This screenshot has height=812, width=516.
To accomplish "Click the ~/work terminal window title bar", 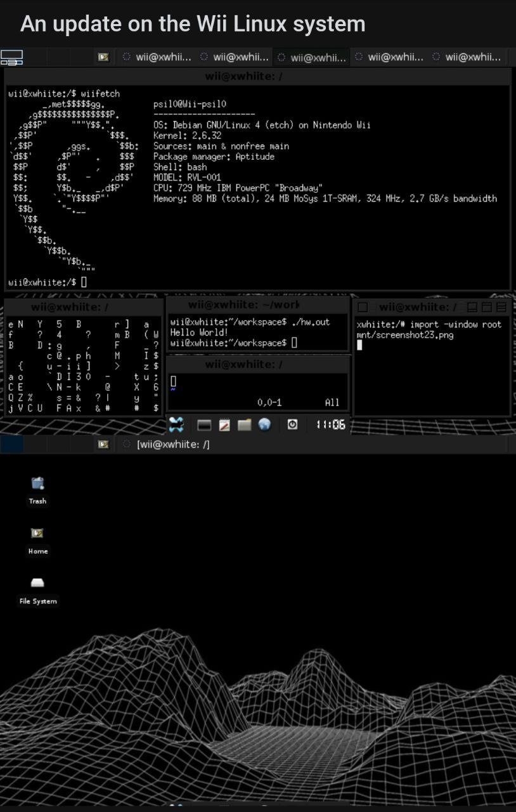I will coord(258,305).
